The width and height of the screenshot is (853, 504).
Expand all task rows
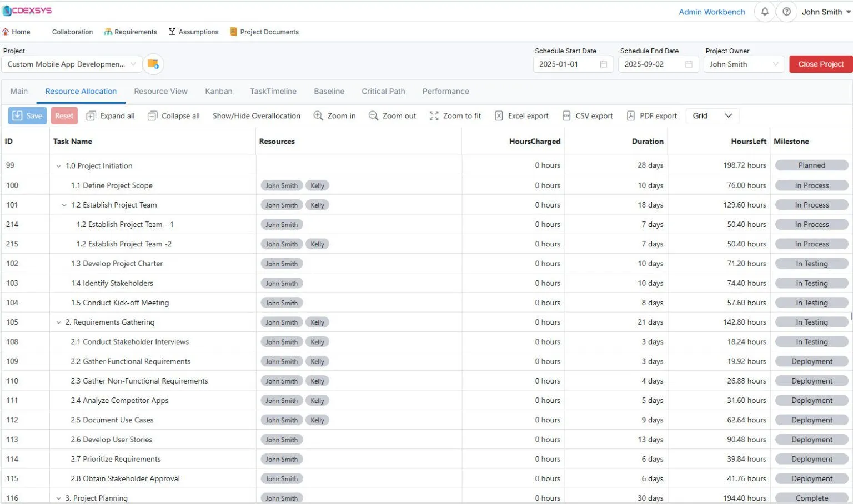111,115
